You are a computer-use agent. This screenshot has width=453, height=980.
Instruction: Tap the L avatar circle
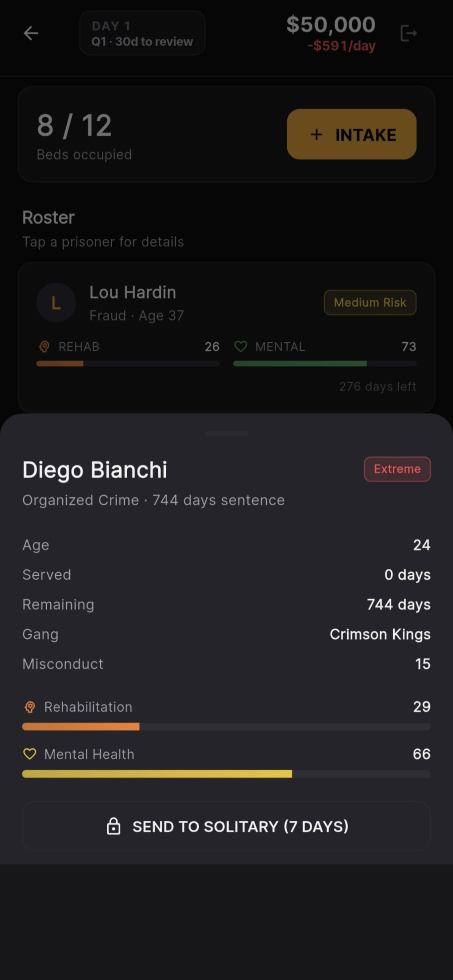pos(56,303)
